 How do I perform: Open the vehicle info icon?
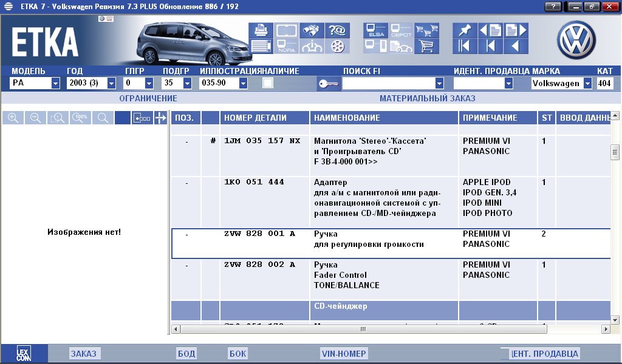click(x=312, y=46)
